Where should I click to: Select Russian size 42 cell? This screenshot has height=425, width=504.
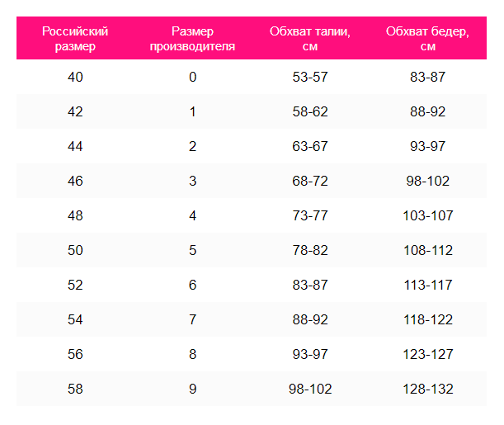pyautogui.click(x=75, y=111)
